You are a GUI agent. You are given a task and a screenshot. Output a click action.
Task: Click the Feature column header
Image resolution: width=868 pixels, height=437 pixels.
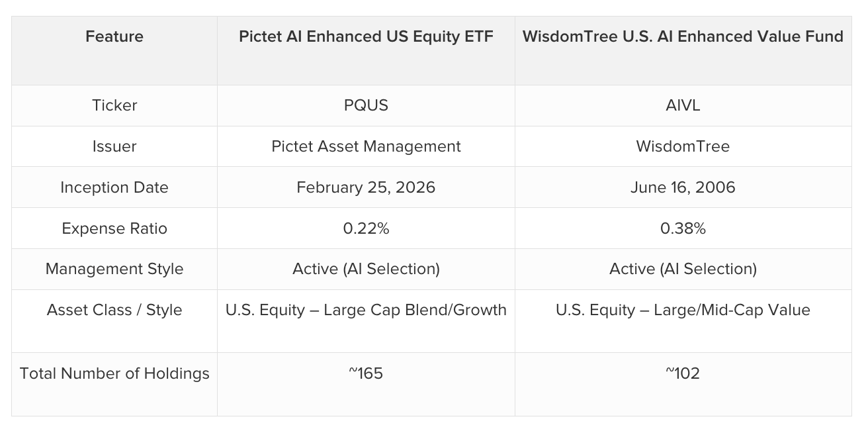pos(114,36)
